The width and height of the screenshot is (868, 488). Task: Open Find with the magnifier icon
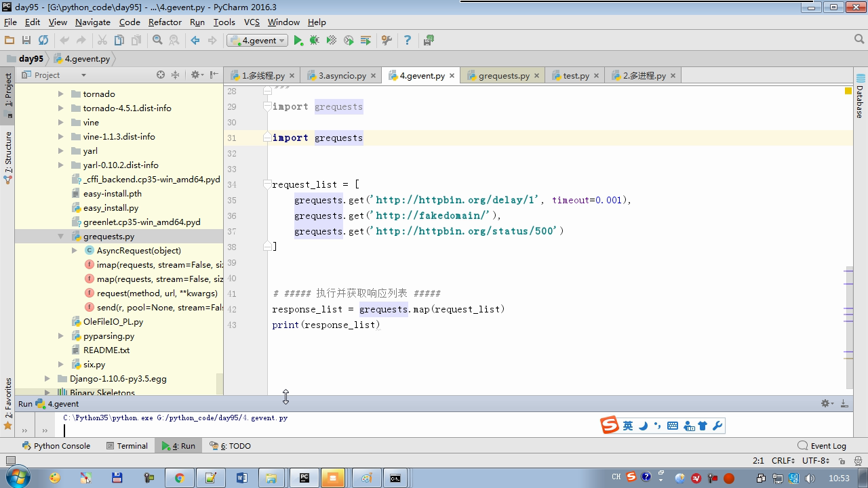(x=157, y=41)
